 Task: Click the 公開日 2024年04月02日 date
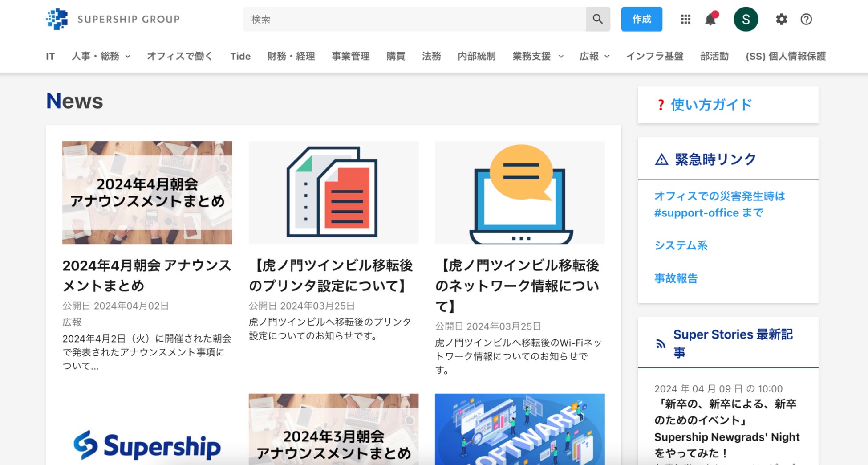click(x=116, y=306)
